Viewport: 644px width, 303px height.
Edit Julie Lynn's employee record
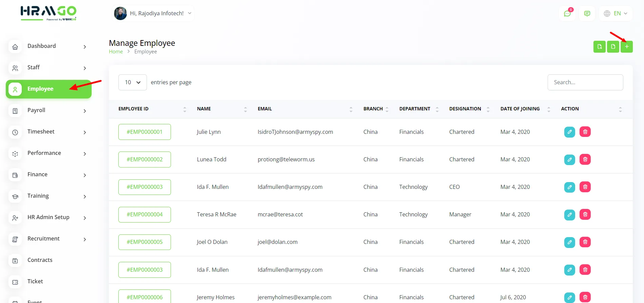[x=569, y=132]
